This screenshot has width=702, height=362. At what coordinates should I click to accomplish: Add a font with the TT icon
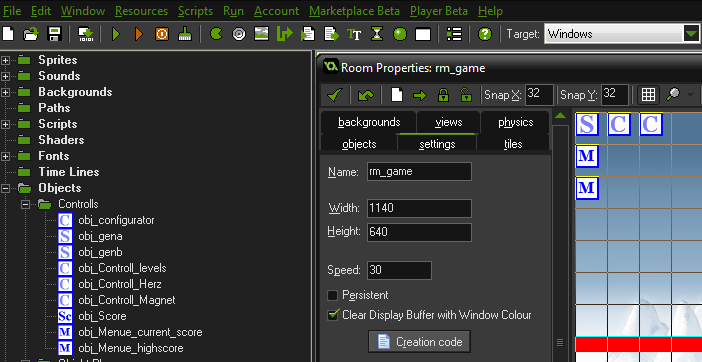tap(354, 34)
